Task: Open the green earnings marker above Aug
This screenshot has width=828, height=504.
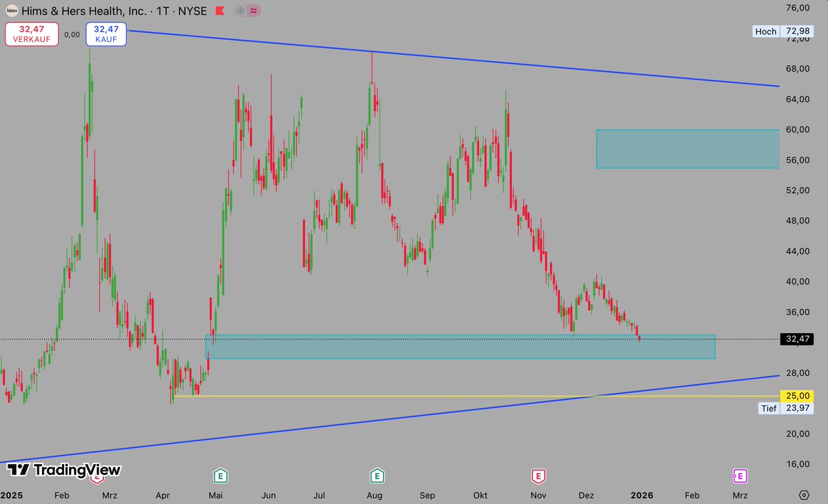Action: click(x=377, y=476)
